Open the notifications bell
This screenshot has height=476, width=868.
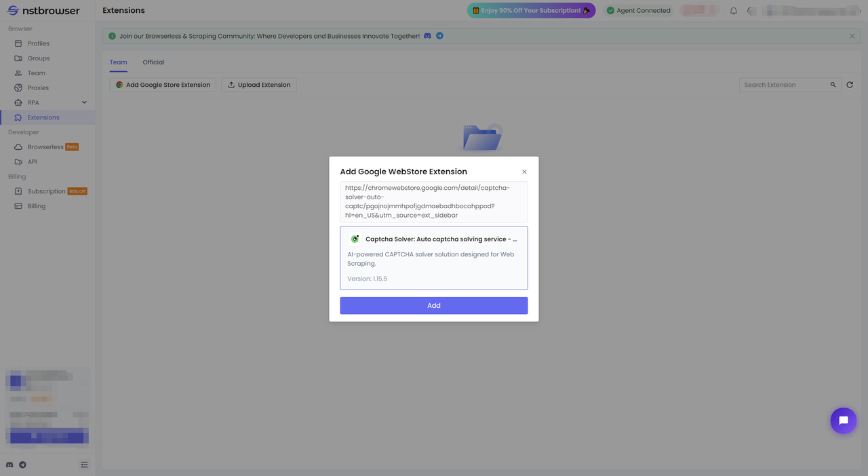pos(733,11)
